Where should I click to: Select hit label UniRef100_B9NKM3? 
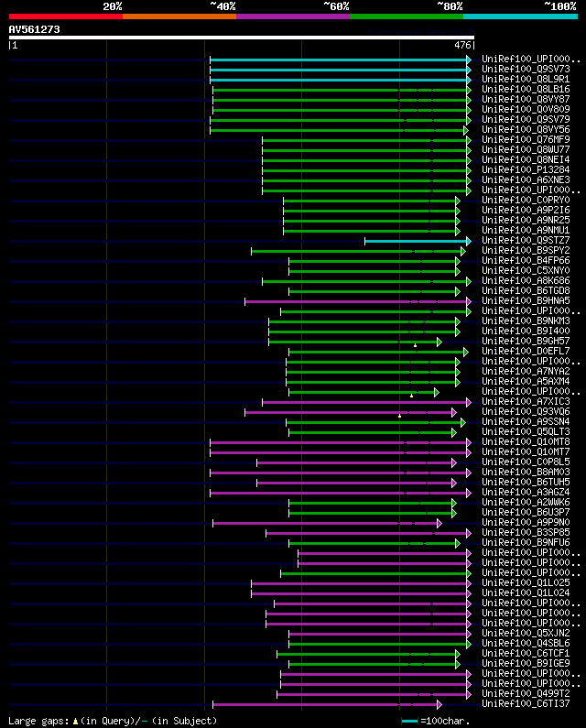(526, 321)
